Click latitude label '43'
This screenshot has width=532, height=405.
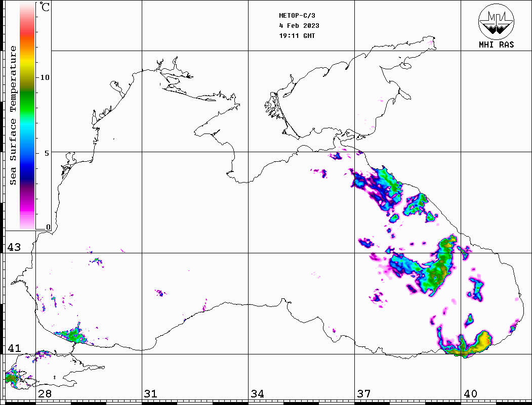[14, 247]
